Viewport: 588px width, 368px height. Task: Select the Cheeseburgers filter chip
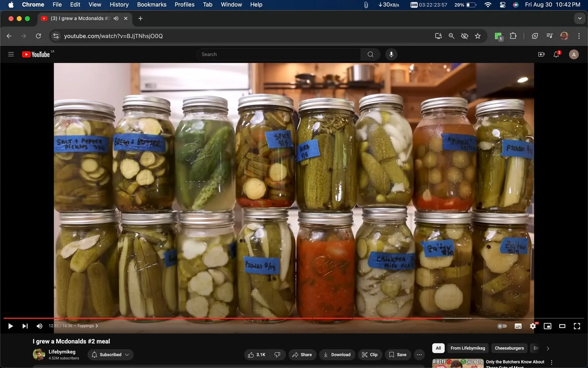(509, 348)
